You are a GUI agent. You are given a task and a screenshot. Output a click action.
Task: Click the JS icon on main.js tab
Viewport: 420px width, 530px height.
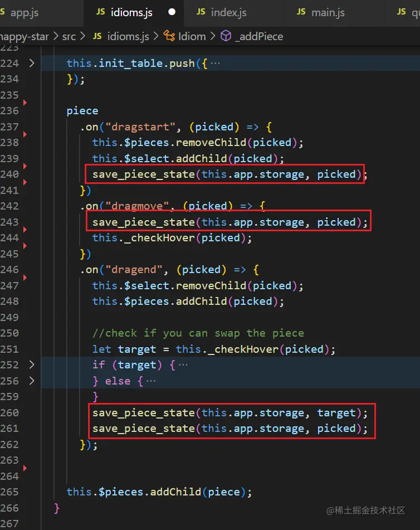coord(301,12)
